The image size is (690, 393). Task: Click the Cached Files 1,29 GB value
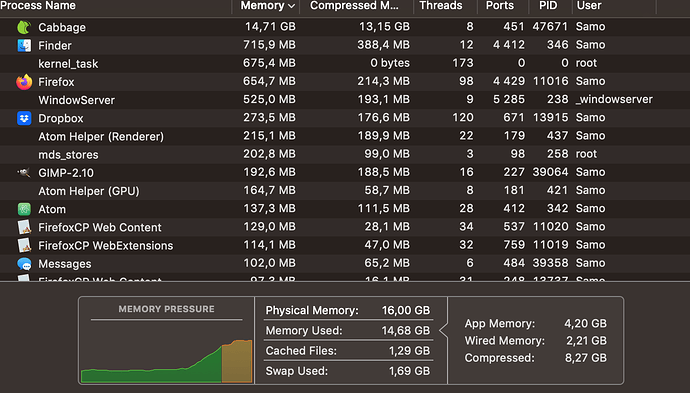[409, 351]
